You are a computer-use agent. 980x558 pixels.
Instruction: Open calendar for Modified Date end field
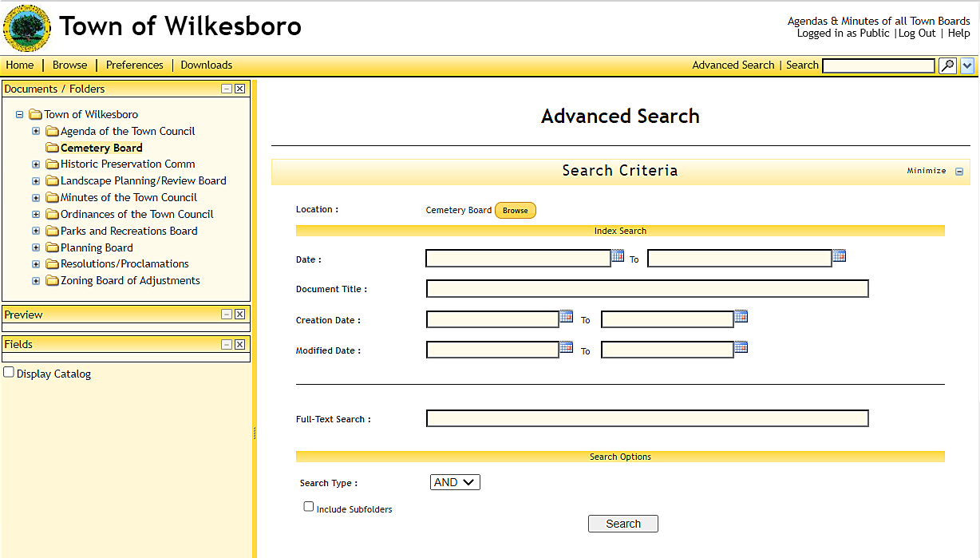(741, 347)
